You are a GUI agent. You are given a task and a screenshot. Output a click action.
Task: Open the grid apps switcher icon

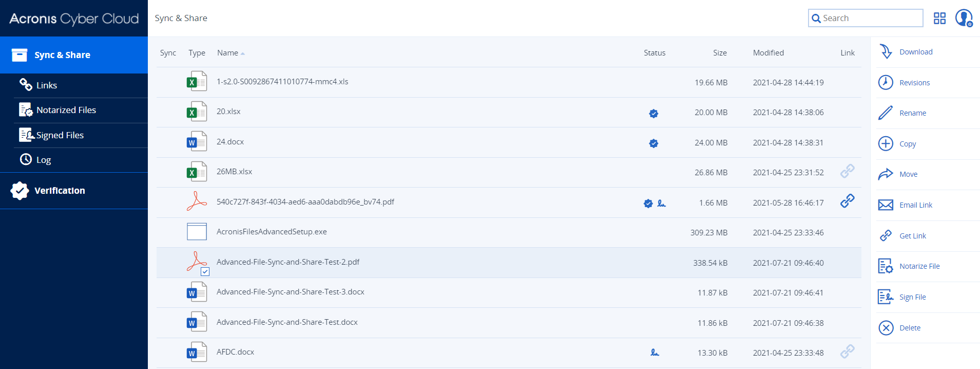939,19
